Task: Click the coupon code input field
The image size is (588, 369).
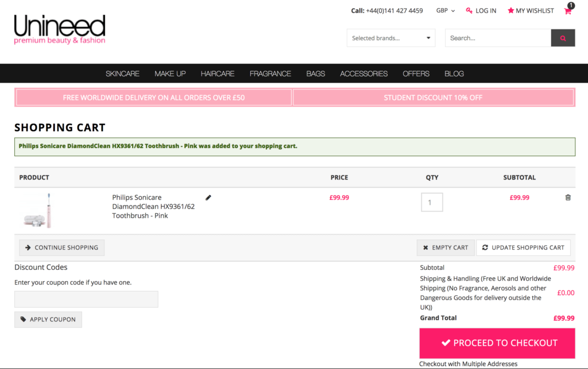Action: (x=86, y=300)
